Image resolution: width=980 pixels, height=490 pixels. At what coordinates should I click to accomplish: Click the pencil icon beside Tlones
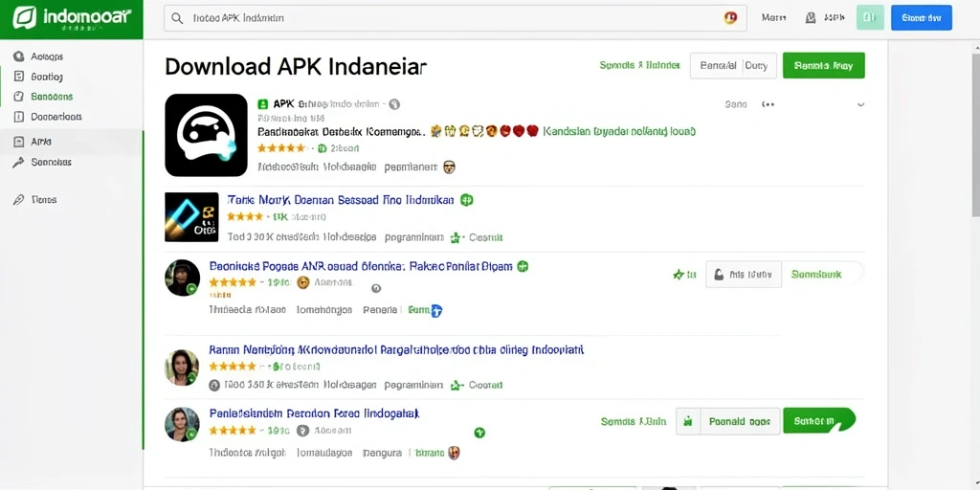19,199
